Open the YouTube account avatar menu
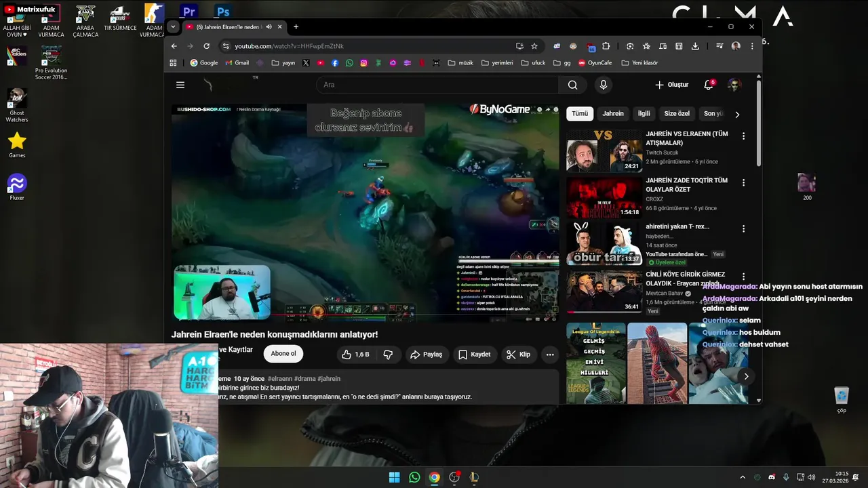The width and height of the screenshot is (868, 488). 734,85
